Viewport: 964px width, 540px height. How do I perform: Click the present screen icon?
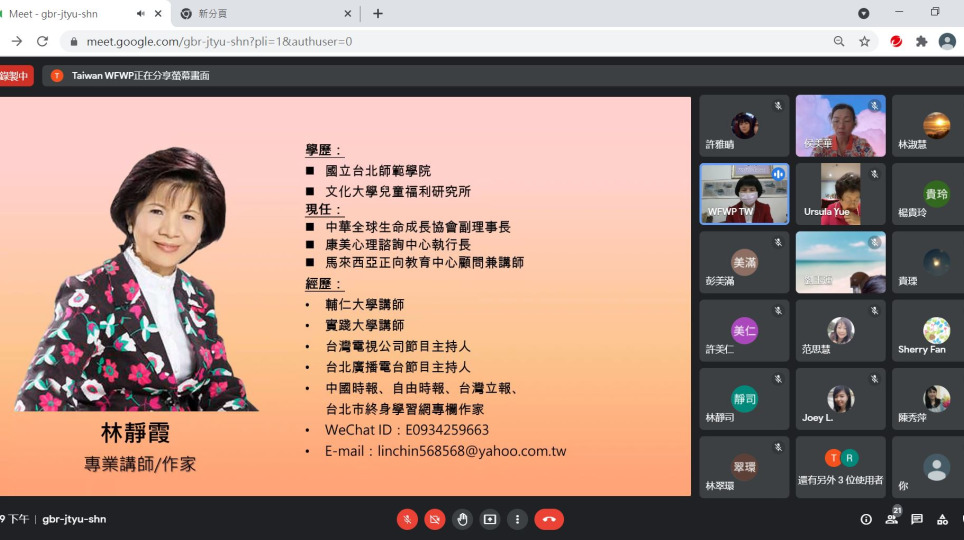pos(489,519)
